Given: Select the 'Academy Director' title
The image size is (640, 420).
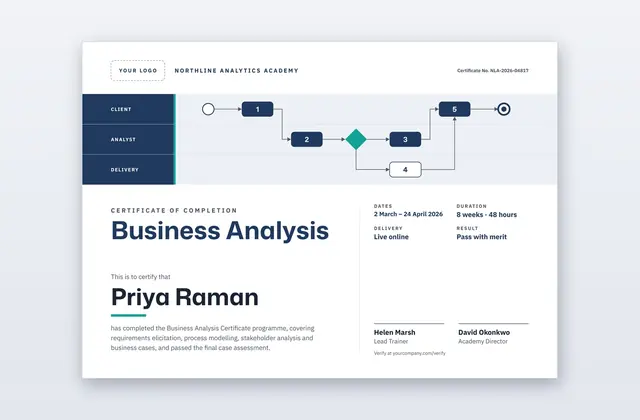Looking at the screenshot, I should 483,342.
